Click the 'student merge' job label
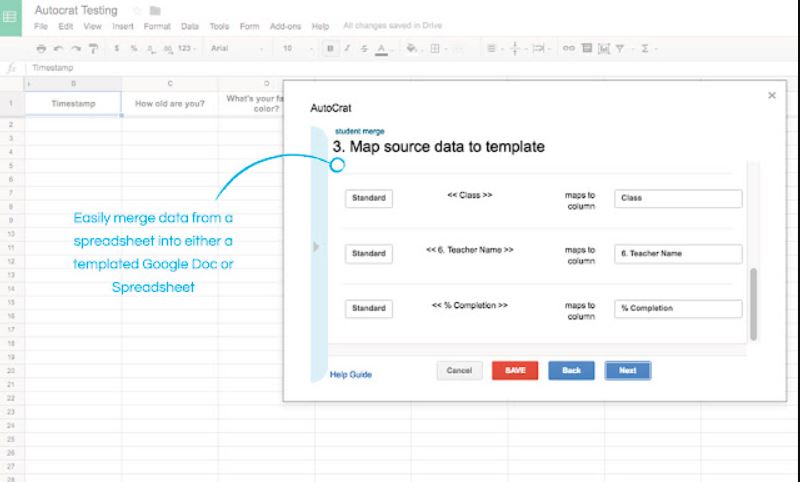The image size is (800, 482). coord(360,131)
